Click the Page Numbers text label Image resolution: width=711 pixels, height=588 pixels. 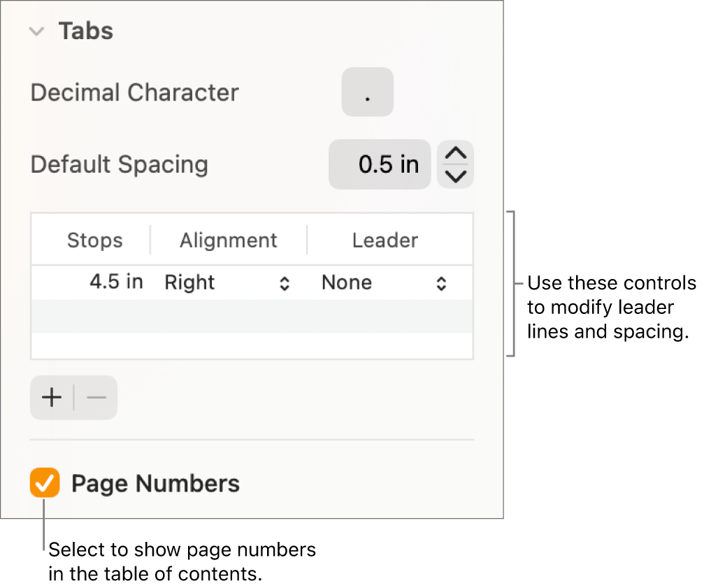click(155, 482)
